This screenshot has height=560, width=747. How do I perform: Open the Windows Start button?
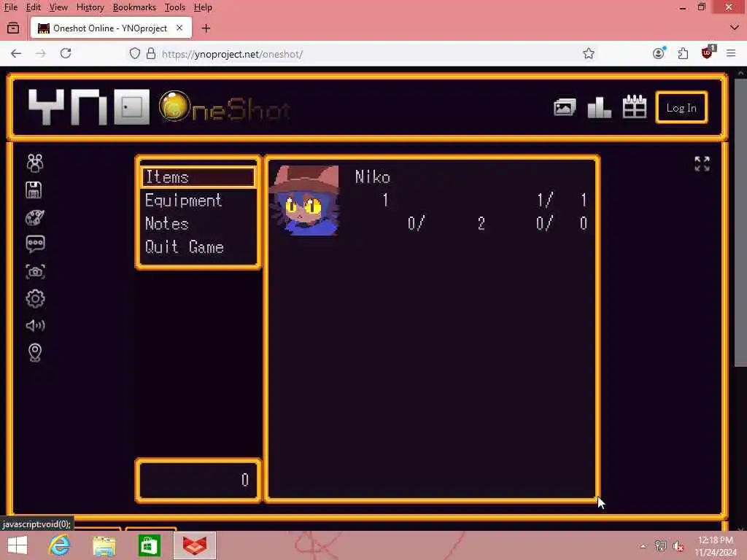[18, 545]
